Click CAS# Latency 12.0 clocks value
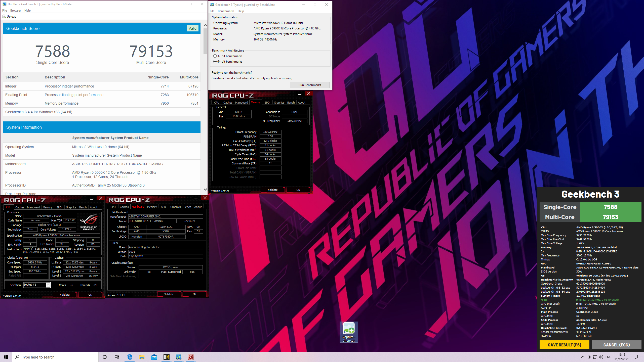 click(270, 141)
